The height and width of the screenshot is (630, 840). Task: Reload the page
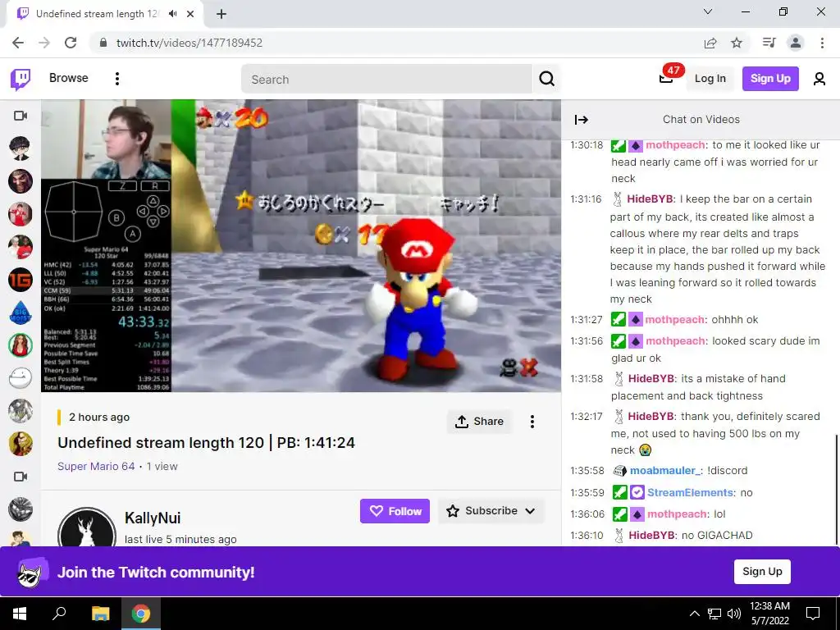[71, 43]
